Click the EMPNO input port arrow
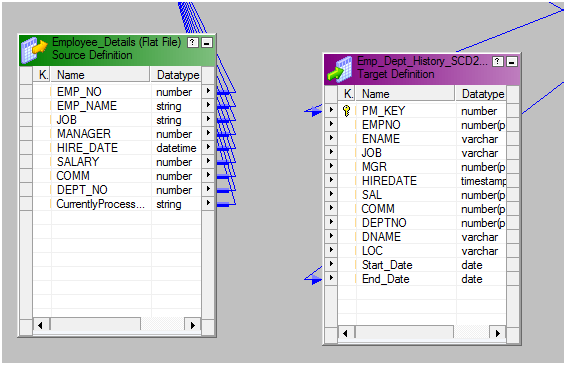The height and width of the screenshot is (365, 566). 331,123
